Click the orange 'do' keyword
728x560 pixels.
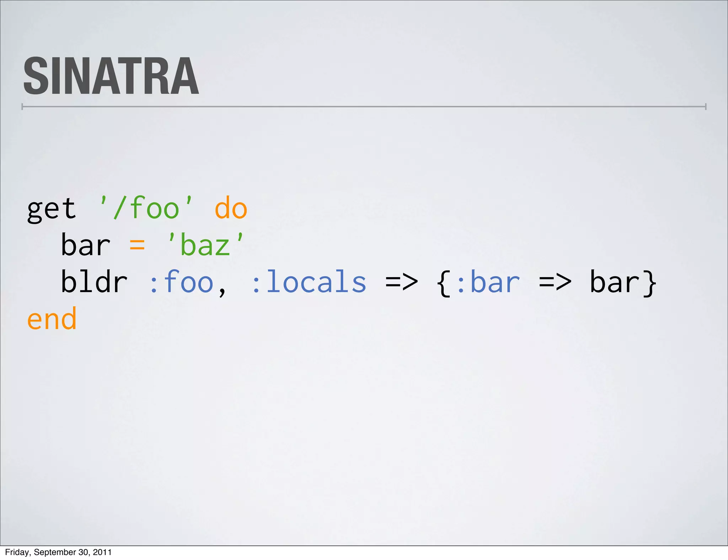point(231,208)
